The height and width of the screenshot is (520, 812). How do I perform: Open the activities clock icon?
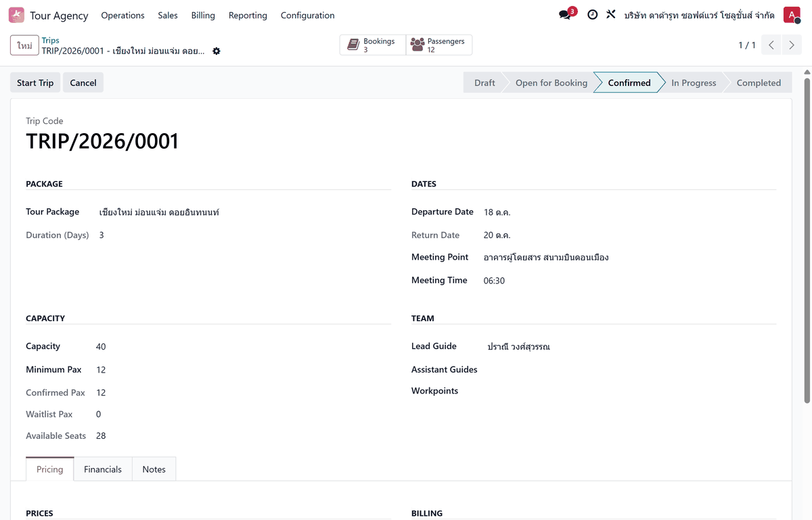[593, 15]
